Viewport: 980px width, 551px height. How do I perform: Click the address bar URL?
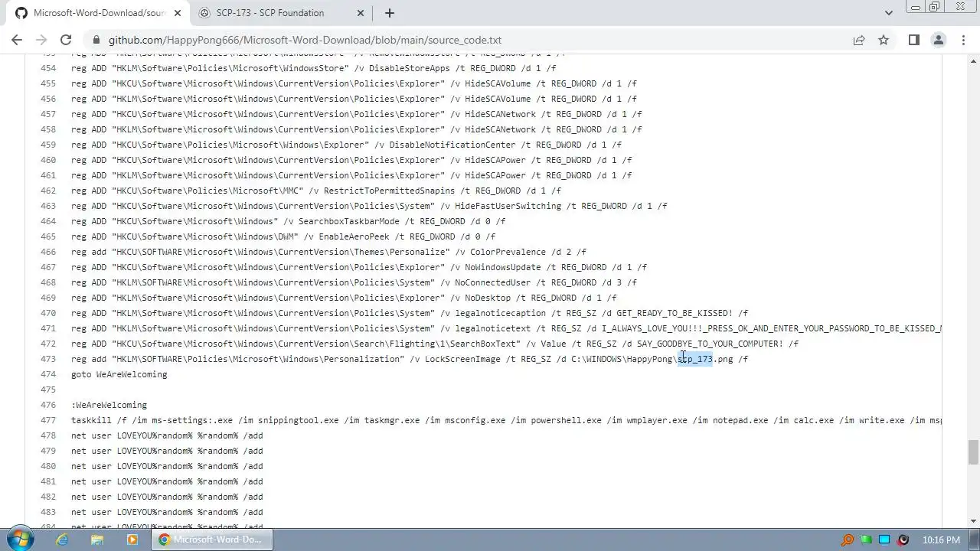(x=305, y=40)
